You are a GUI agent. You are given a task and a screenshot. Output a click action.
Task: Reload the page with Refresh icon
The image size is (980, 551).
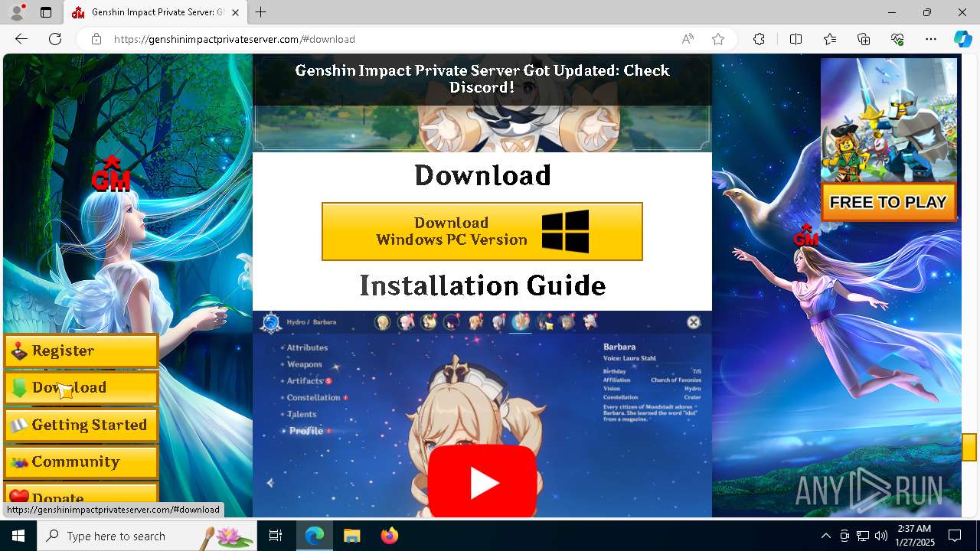[x=55, y=39]
